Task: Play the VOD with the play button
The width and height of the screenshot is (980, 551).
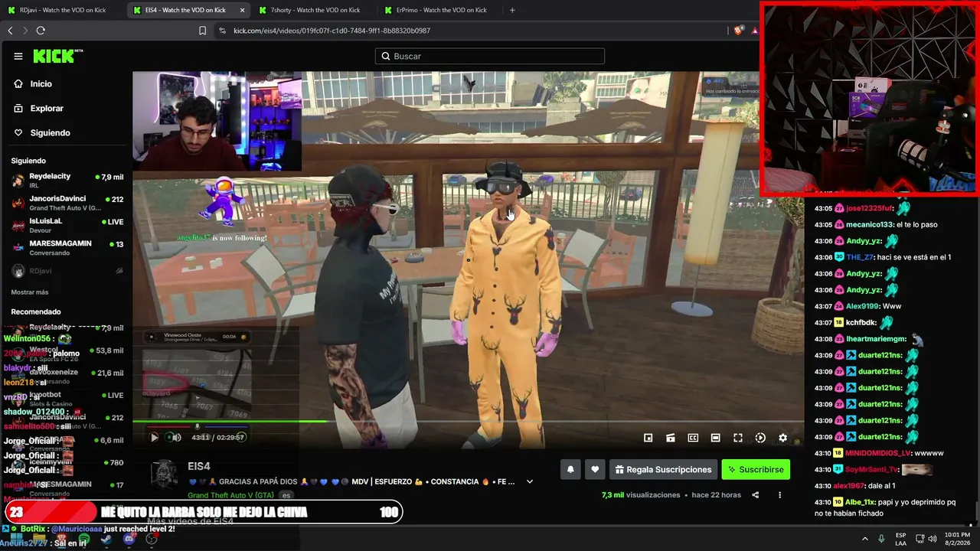Action: click(154, 438)
